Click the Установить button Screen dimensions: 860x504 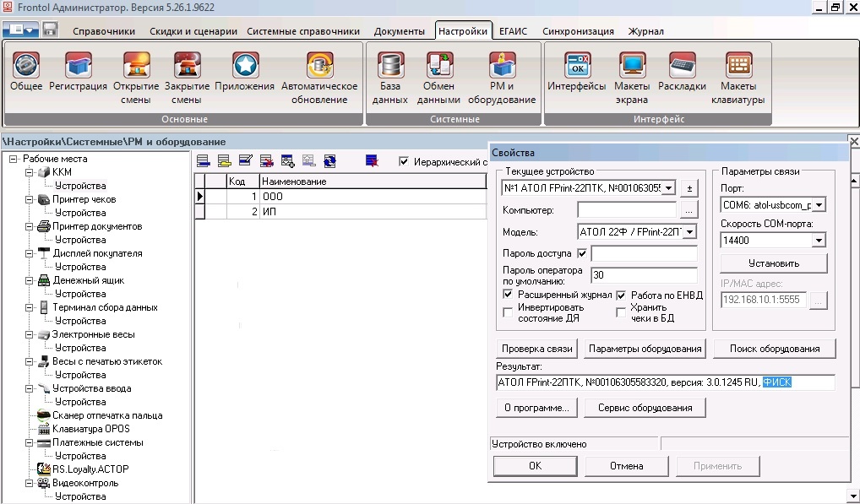[773, 263]
